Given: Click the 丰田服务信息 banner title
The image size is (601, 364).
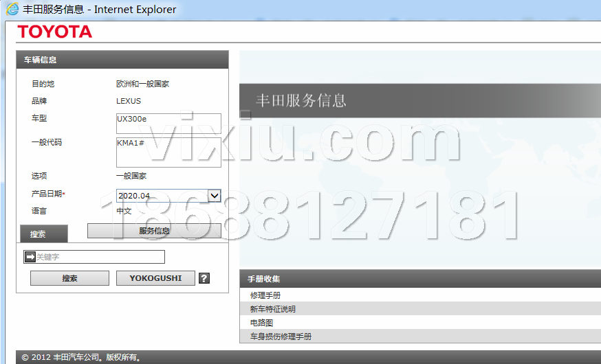Looking at the screenshot, I should pos(301,101).
